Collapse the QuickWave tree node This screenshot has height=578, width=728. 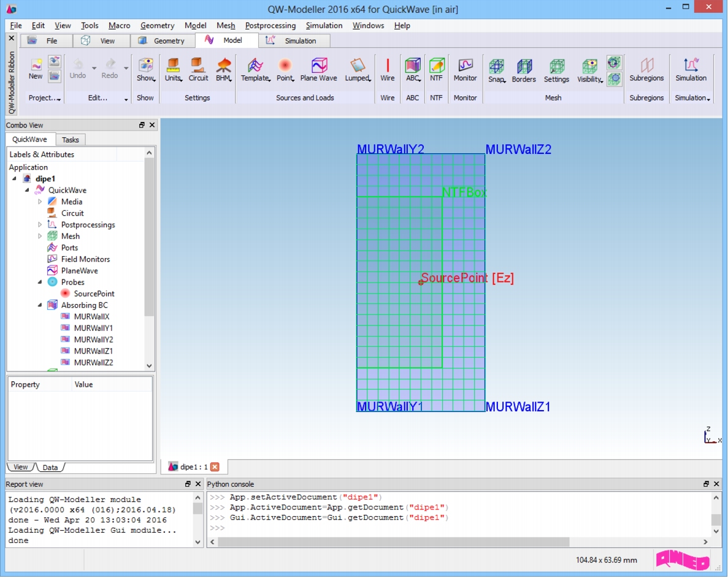(x=27, y=190)
